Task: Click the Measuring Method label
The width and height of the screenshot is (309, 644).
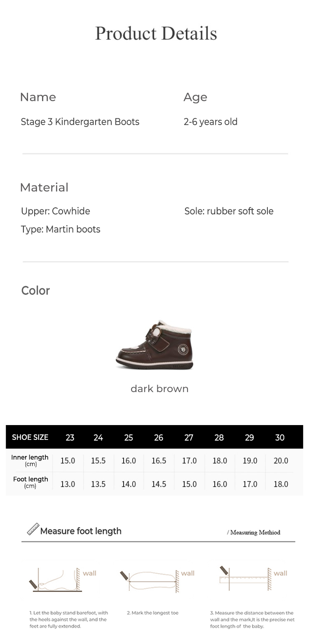Action: coord(253,532)
